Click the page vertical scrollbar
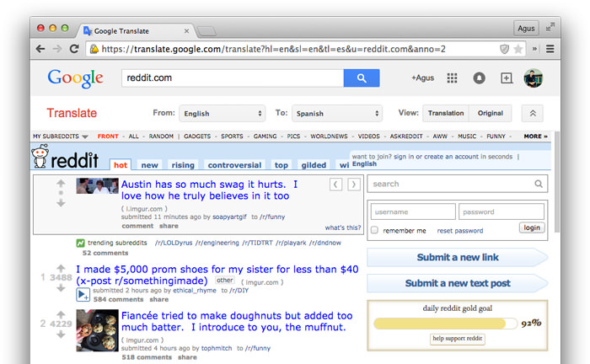590x364 pixels. click(556, 182)
